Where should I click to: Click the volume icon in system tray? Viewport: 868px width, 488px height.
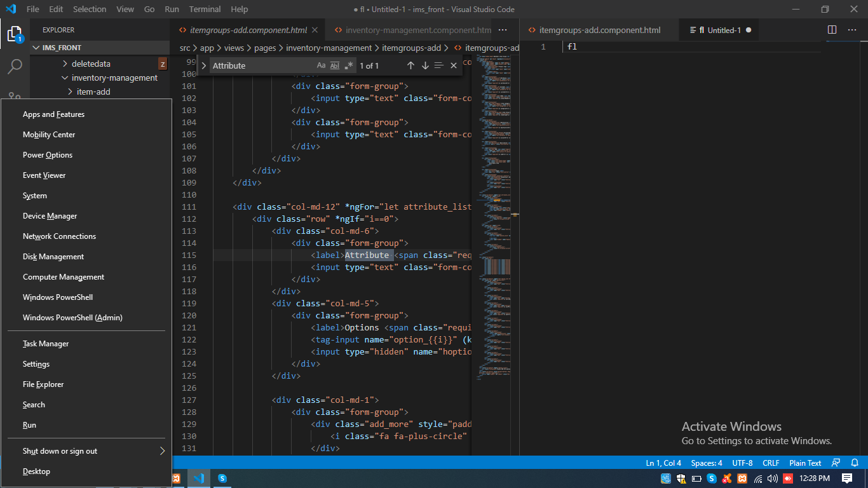773,478
